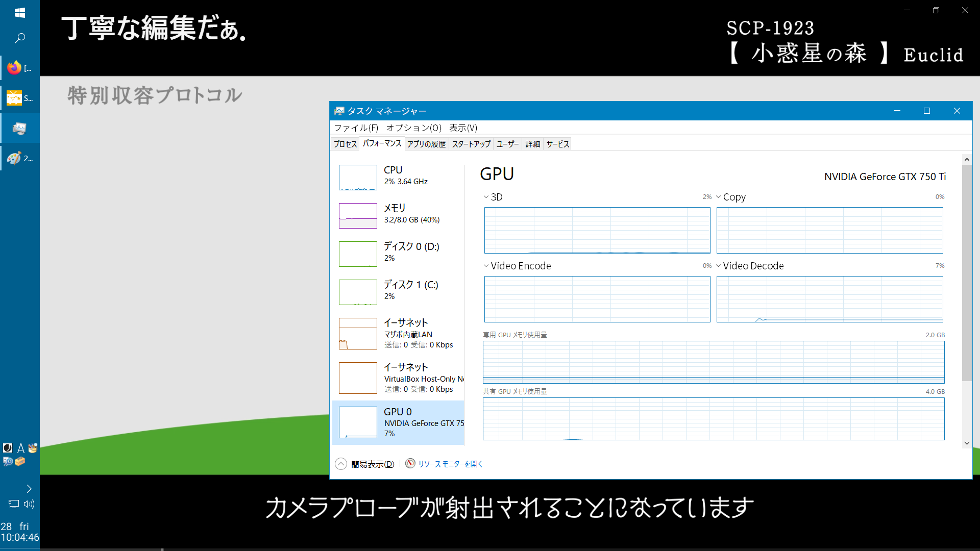Toggle the IME input mode A indicator
This screenshot has height=551, width=980.
point(20,447)
